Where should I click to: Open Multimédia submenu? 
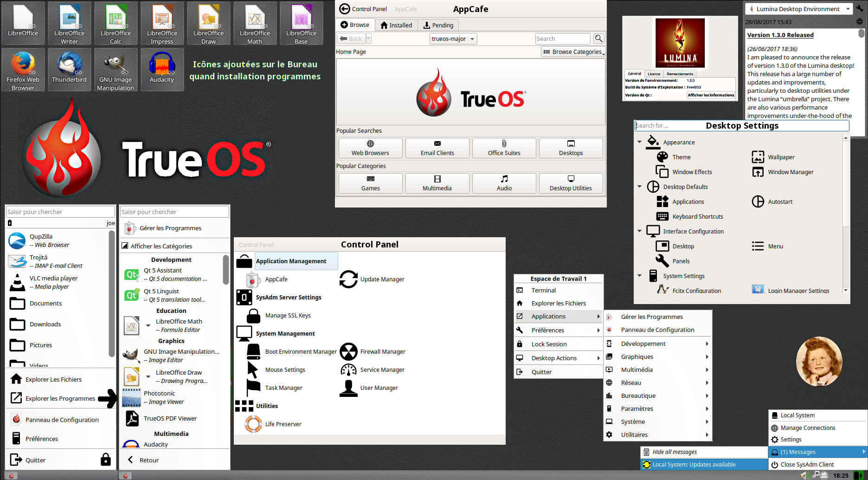(x=657, y=370)
